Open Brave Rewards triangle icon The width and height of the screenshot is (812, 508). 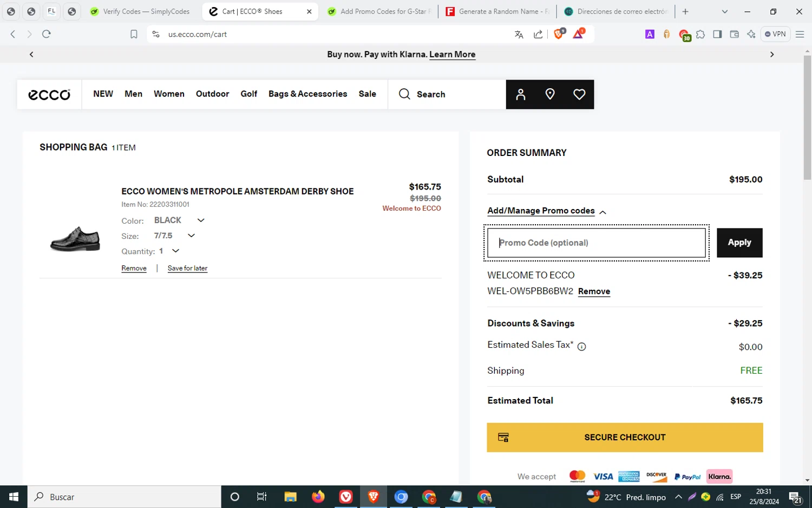[578, 34]
